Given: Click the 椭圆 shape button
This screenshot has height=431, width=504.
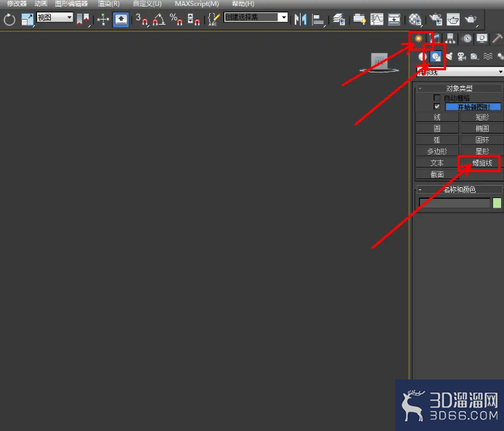Looking at the screenshot, I should click(x=482, y=128).
